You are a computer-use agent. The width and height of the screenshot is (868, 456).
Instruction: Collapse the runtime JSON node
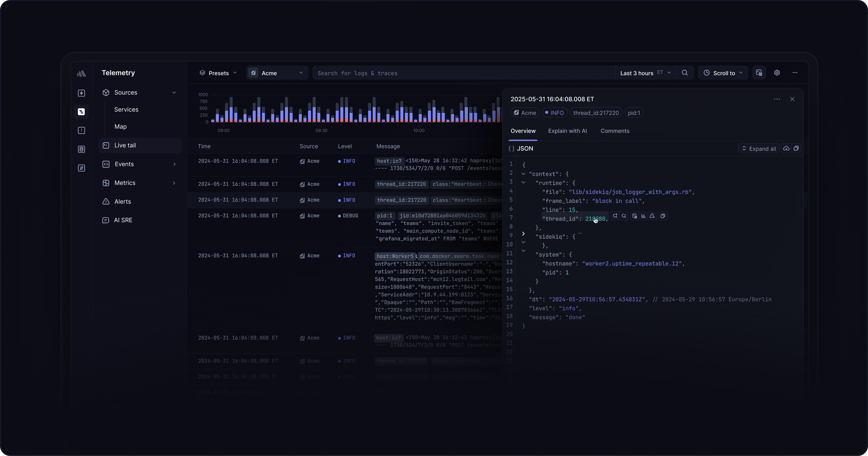coord(523,183)
